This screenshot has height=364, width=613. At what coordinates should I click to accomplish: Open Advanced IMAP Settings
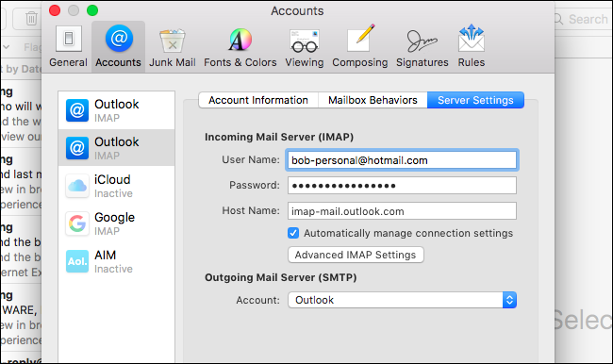click(356, 255)
